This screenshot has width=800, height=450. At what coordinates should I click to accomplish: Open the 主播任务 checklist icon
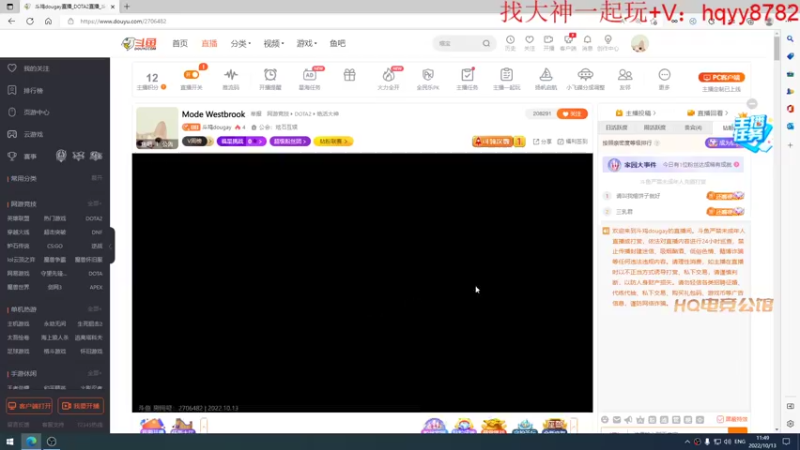(467, 75)
